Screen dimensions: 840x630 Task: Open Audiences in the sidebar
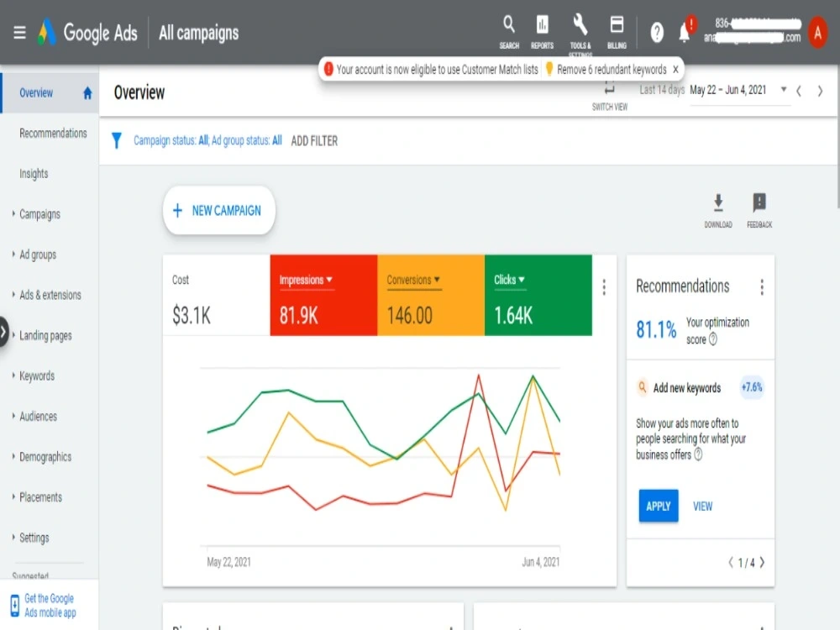(x=38, y=417)
